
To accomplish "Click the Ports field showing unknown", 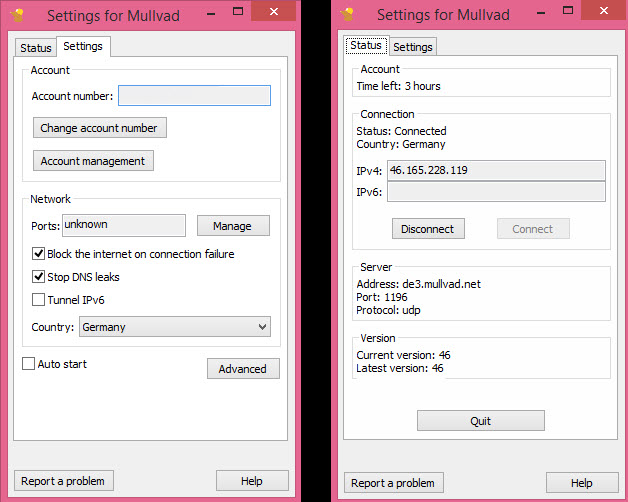I will (124, 225).
